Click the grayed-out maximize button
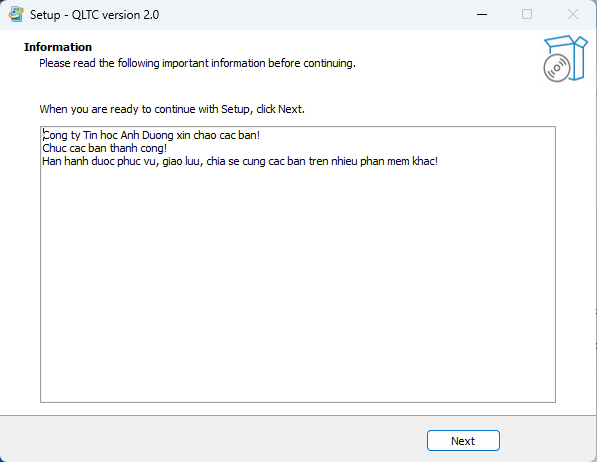This screenshot has width=597, height=462. click(x=527, y=14)
